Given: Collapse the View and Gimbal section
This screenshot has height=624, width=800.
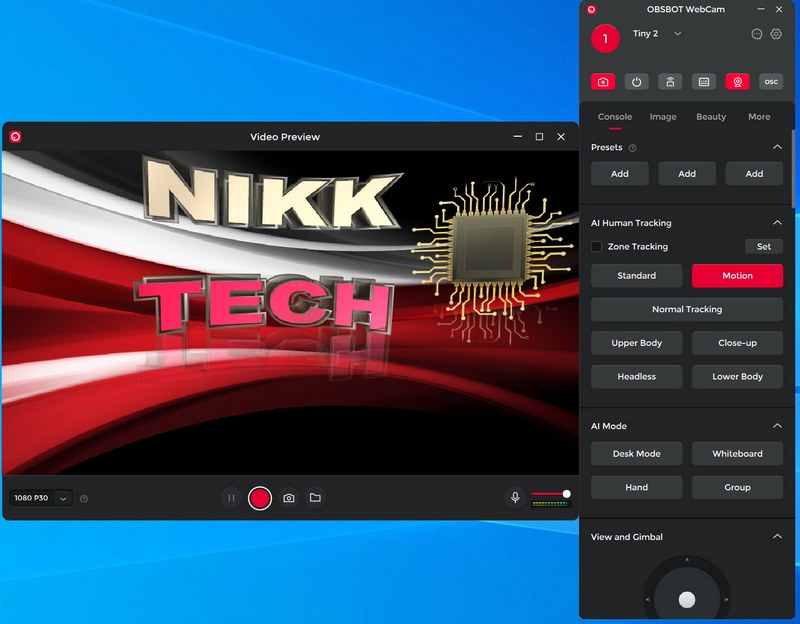Looking at the screenshot, I should [x=777, y=536].
